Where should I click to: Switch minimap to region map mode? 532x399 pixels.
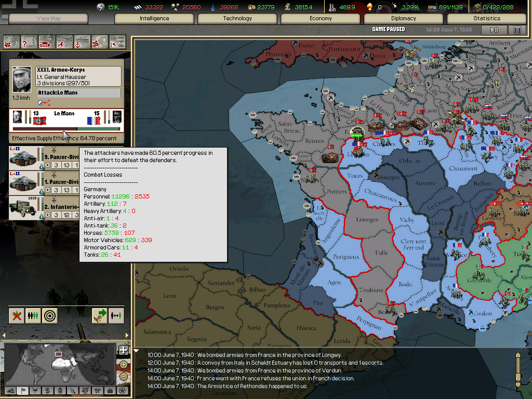86,391
